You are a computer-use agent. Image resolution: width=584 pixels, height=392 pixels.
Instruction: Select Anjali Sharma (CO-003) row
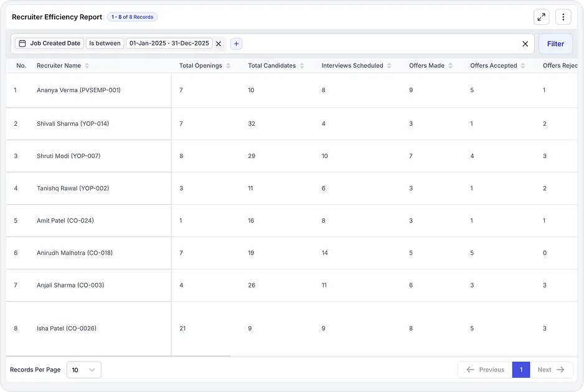[x=291, y=286]
